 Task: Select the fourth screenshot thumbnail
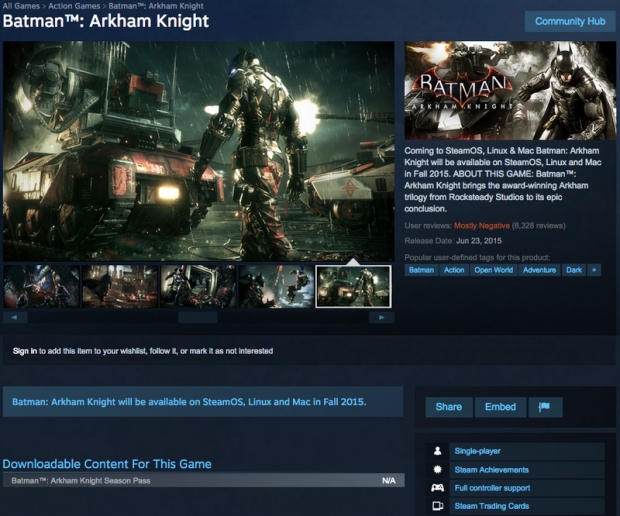tap(276, 287)
